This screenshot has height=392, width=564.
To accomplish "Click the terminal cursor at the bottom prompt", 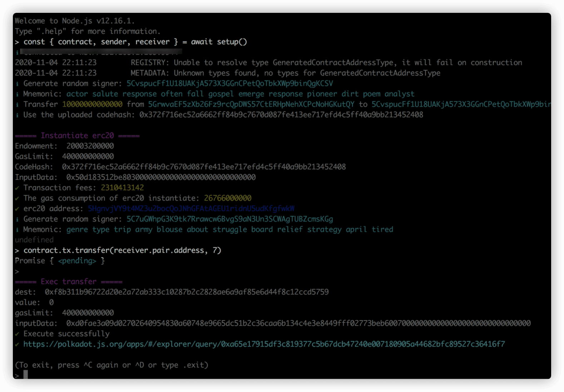I will [26, 375].
